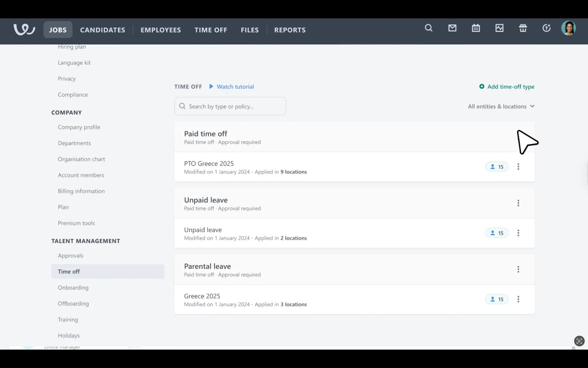Image resolution: width=588 pixels, height=368 pixels.
Task: Open Company profile in sidebar
Action: (79, 127)
